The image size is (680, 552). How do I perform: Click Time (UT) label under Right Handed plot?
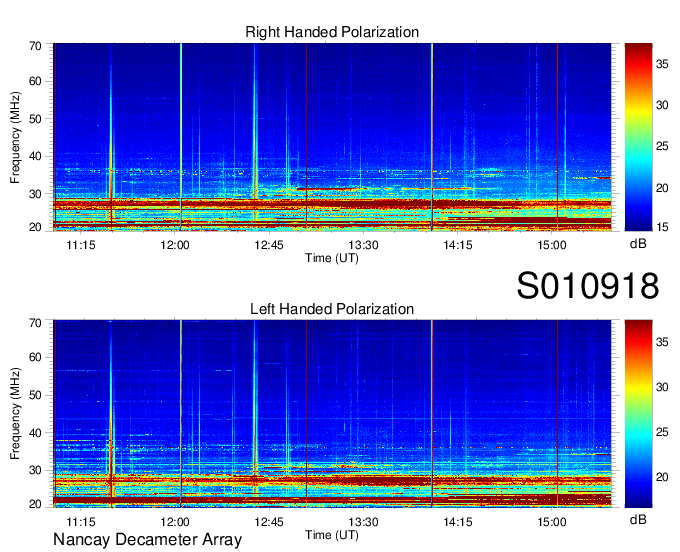(332, 258)
